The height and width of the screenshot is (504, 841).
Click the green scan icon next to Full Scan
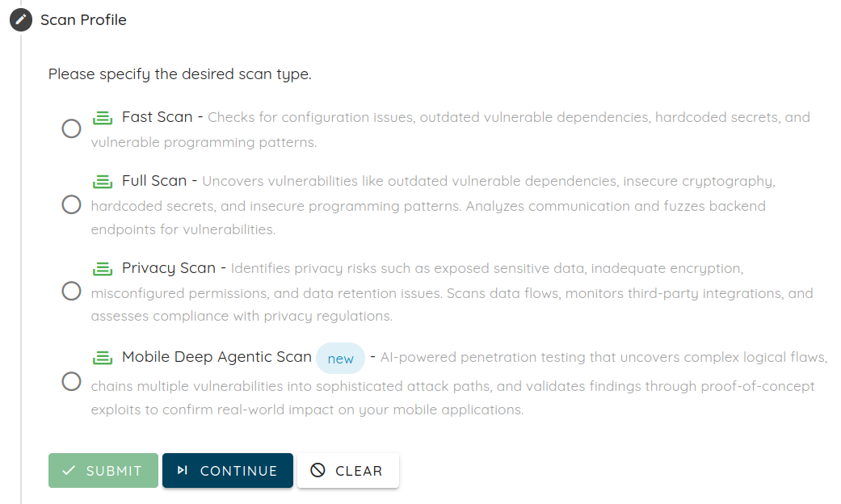tap(103, 181)
